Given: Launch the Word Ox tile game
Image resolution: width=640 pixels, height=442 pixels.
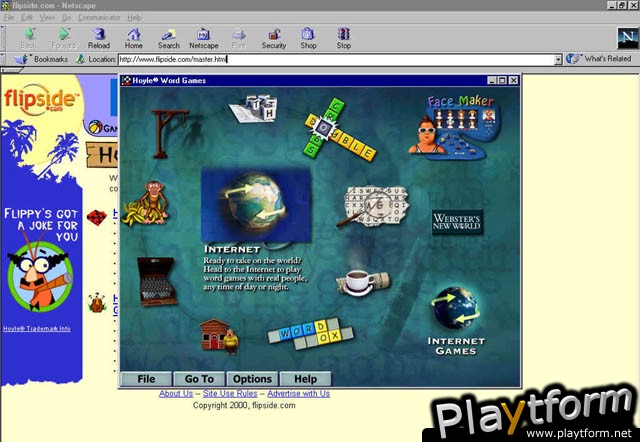Looking at the screenshot, I should tap(310, 333).
